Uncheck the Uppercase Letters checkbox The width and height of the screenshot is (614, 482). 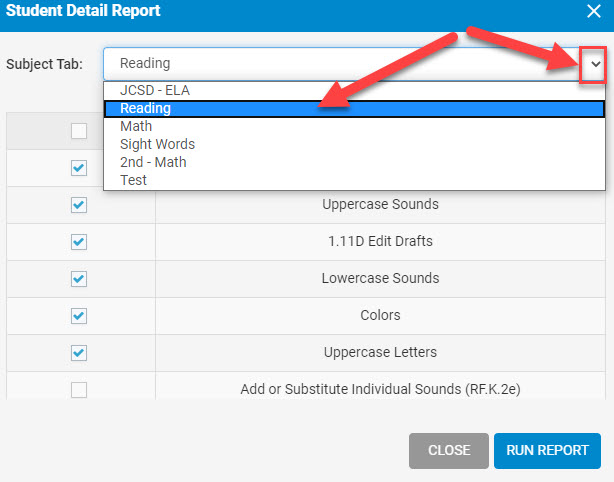(79, 353)
